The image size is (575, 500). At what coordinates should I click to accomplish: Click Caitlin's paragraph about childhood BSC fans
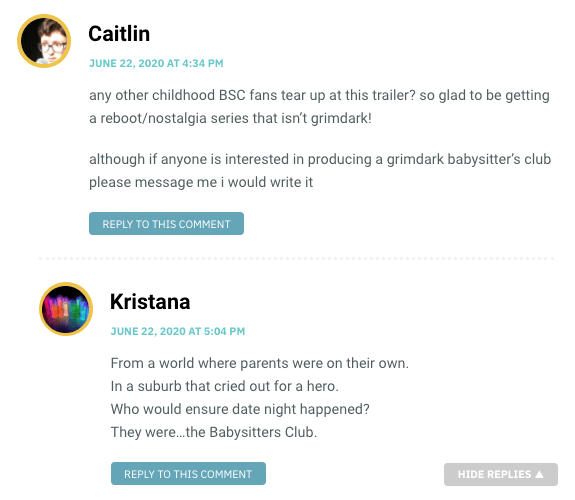pos(319,107)
